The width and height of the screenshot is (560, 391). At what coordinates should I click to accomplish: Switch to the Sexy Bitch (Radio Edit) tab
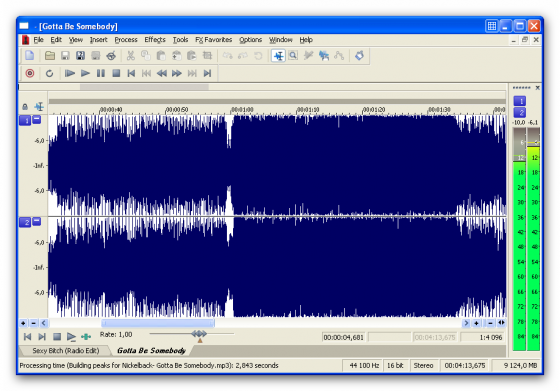[x=66, y=351]
